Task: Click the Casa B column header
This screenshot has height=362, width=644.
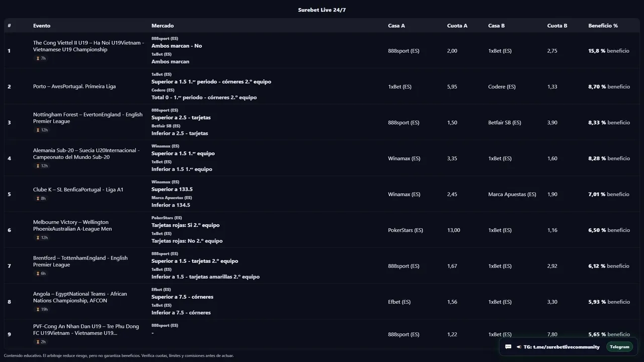Action: coord(496,26)
